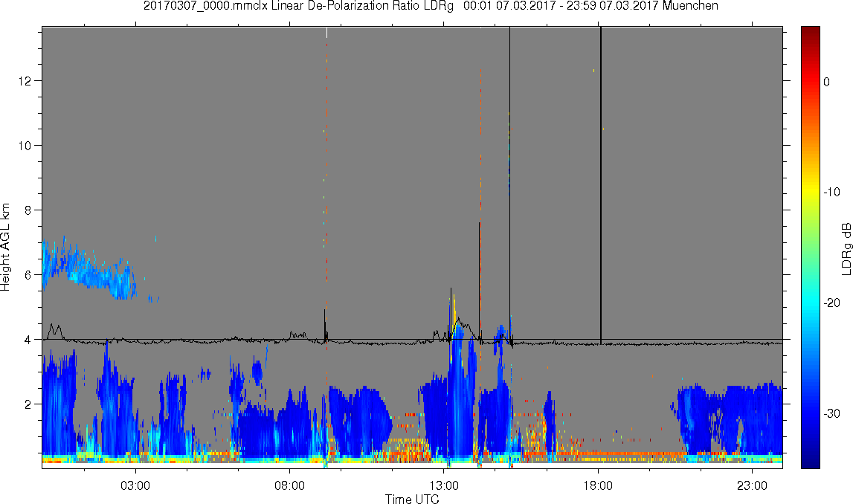
Task: Click the dark red top of colorbar
Action: 810,33
